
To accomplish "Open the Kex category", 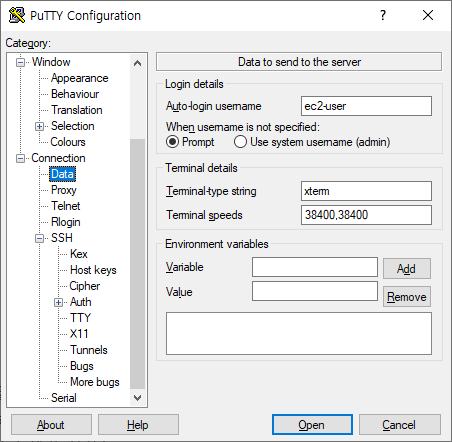I will [79, 254].
